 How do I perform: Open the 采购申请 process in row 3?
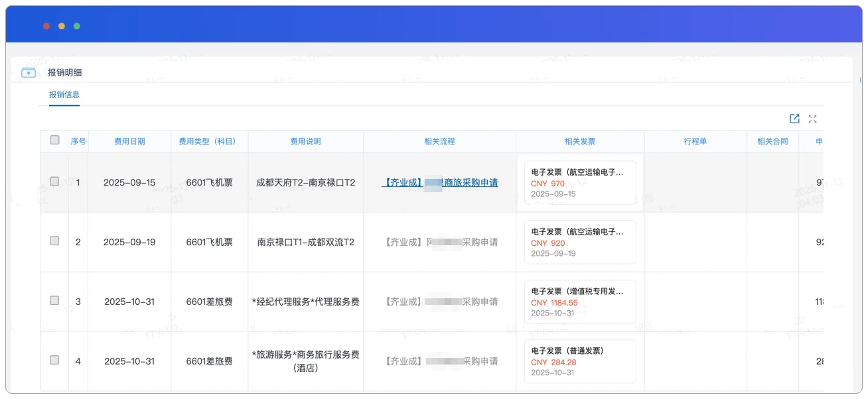click(x=441, y=302)
